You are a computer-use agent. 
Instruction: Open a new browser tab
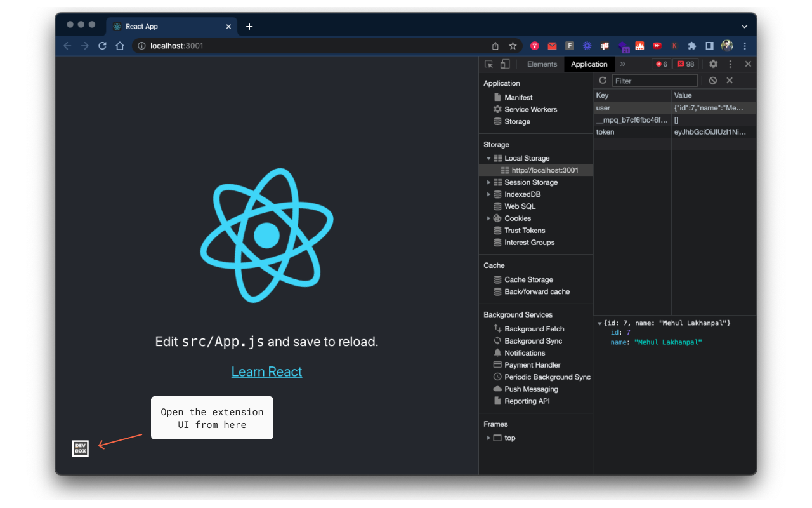249,27
